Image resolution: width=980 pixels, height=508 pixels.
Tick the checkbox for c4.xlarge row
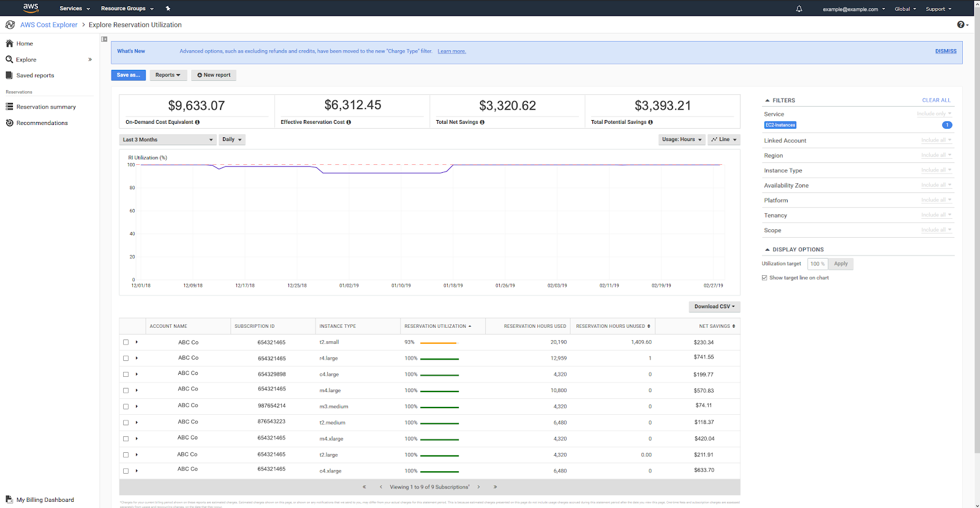(126, 471)
